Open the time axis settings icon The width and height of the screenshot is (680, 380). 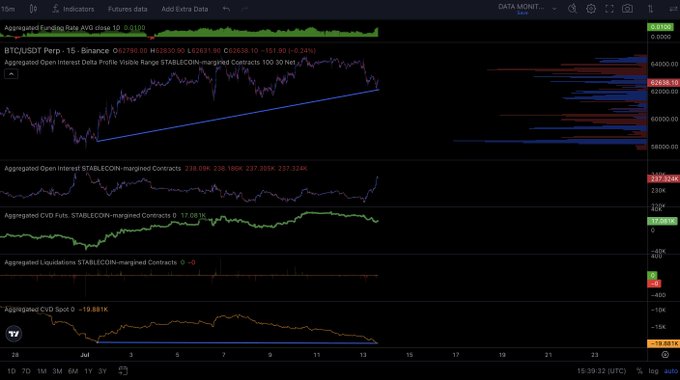click(665, 355)
